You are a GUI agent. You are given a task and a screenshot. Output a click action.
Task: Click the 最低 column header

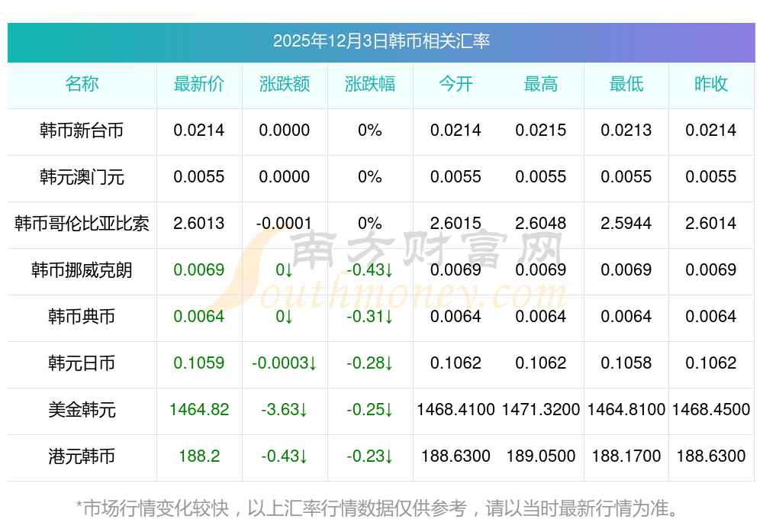tap(626, 84)
